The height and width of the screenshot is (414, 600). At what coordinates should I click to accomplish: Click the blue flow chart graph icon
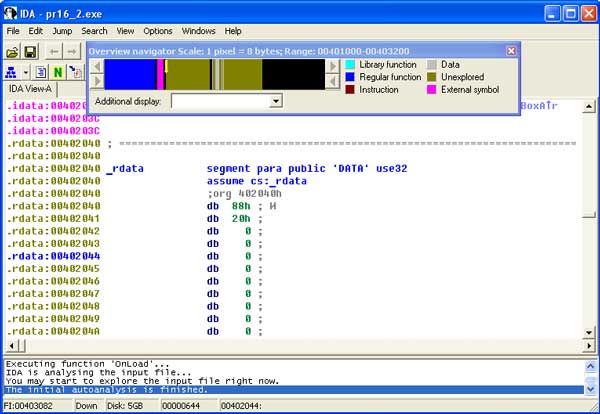11,72
